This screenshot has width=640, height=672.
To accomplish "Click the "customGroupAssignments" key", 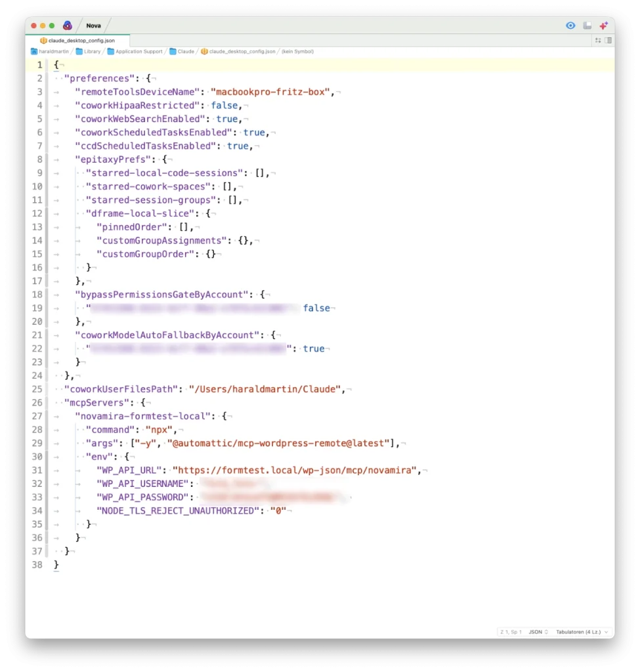I will click(x=161, y=240).
